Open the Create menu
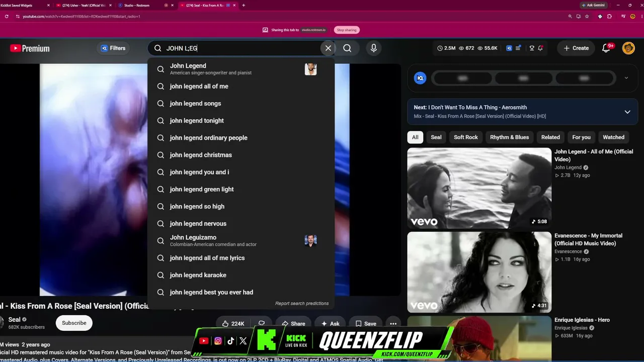 576,48
